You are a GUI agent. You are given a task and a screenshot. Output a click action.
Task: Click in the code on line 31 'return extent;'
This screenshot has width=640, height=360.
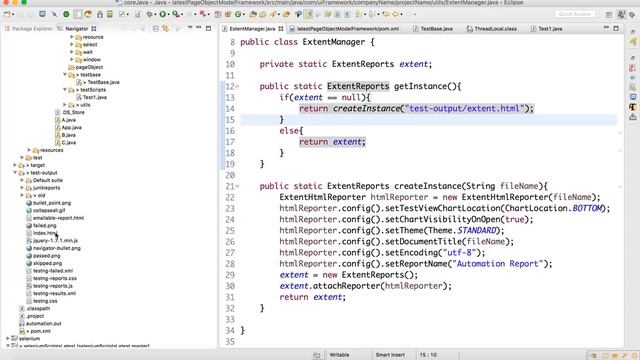(x=312, y=297)
